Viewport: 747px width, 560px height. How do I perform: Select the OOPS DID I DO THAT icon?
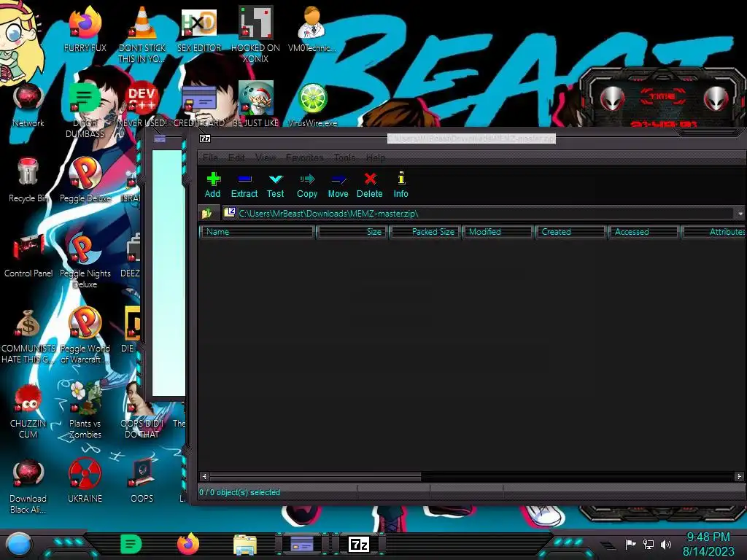click(142, 411)
